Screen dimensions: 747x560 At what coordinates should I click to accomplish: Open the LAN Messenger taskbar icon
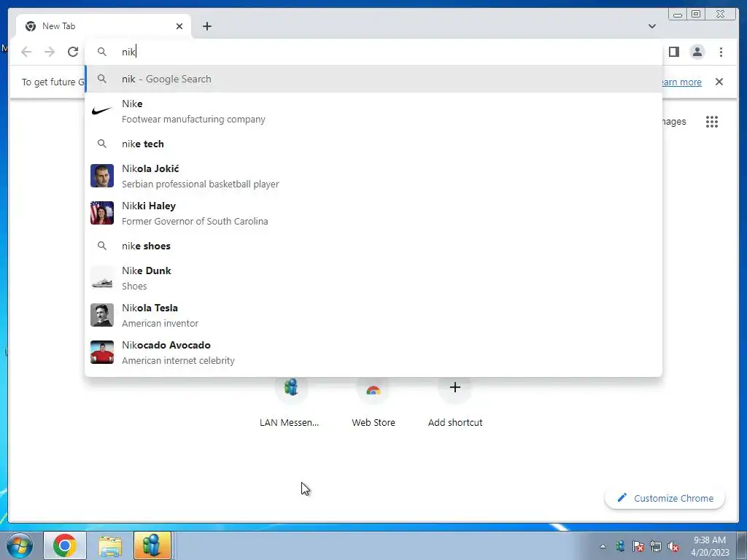[x=152, y=545]
